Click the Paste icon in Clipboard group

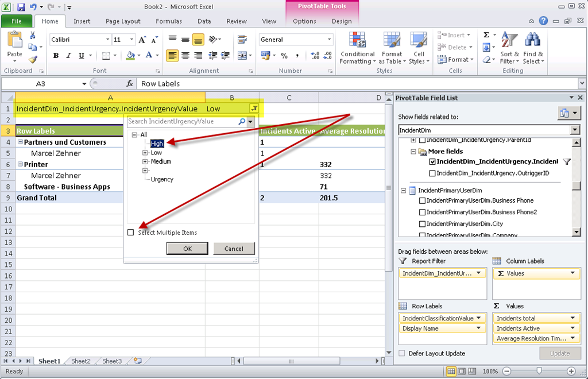(x=14, y=45)
